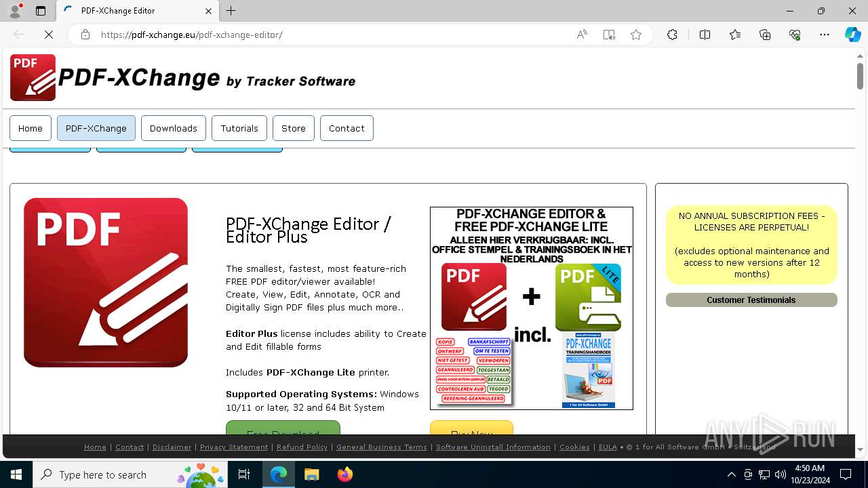
Task: Open the Dutch bundle promotional banner
Action: 532,308
